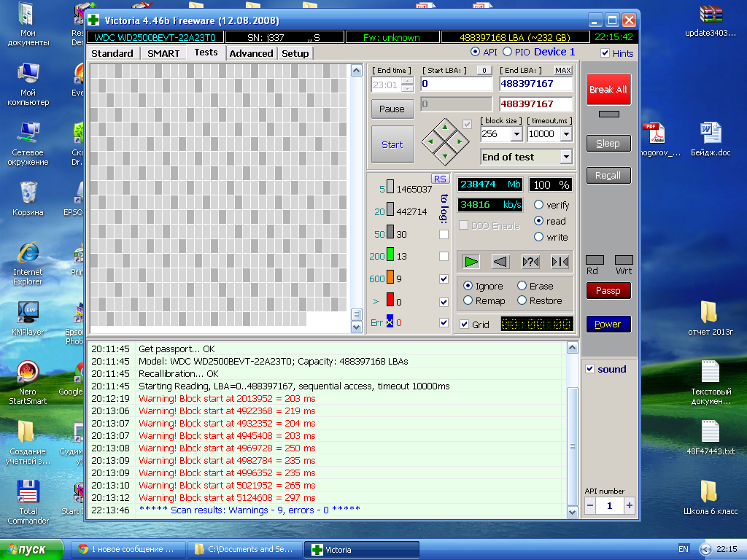Toggle the sound checkbox
747x560 pixels.
click(x=589, y=368)
